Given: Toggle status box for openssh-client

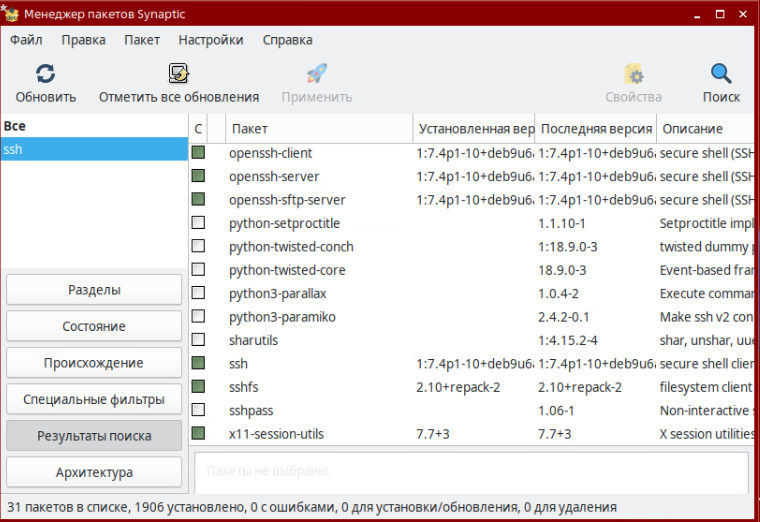Looking at the screenshot, I should point(198,153).
